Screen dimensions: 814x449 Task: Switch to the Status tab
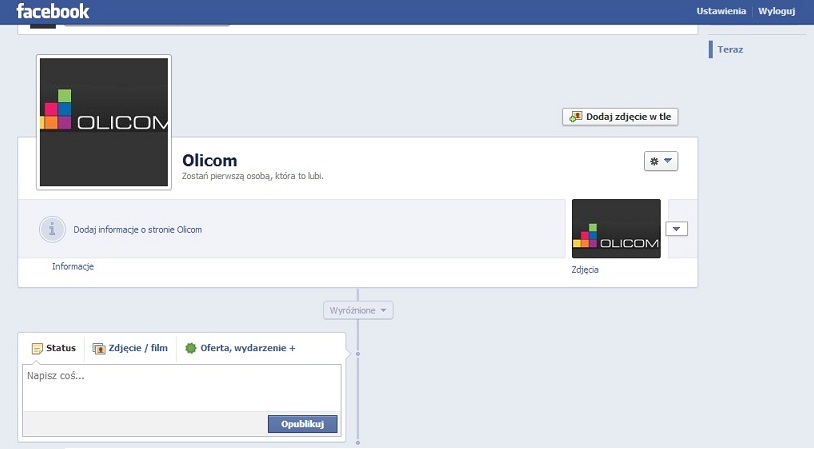point(54,348)
